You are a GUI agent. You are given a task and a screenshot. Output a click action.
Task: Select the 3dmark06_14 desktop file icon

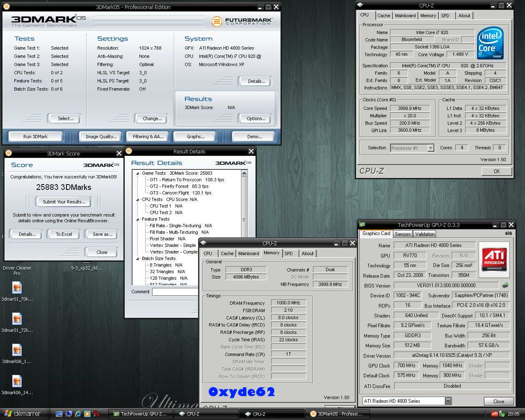17,381
